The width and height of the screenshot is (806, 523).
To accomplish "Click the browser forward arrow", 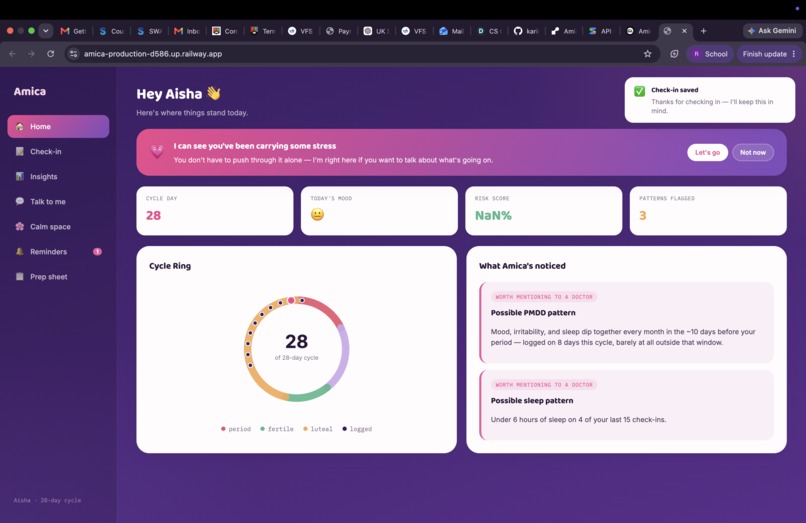I will click(x=31, y=53).
